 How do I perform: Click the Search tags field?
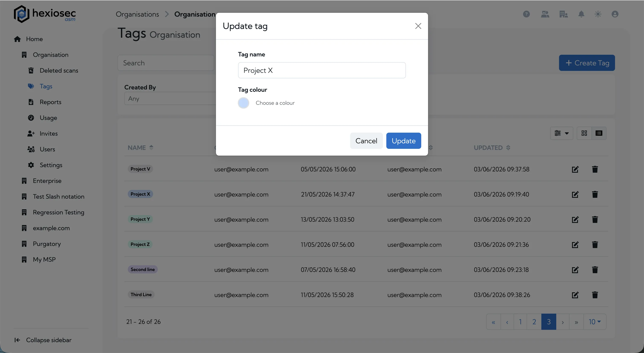point(166,63)
